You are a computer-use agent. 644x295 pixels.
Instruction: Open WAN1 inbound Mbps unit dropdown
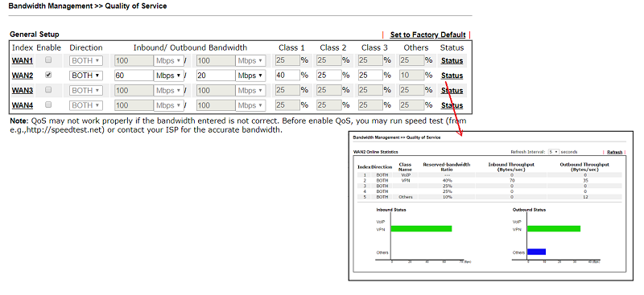click(x=168, y=61)
